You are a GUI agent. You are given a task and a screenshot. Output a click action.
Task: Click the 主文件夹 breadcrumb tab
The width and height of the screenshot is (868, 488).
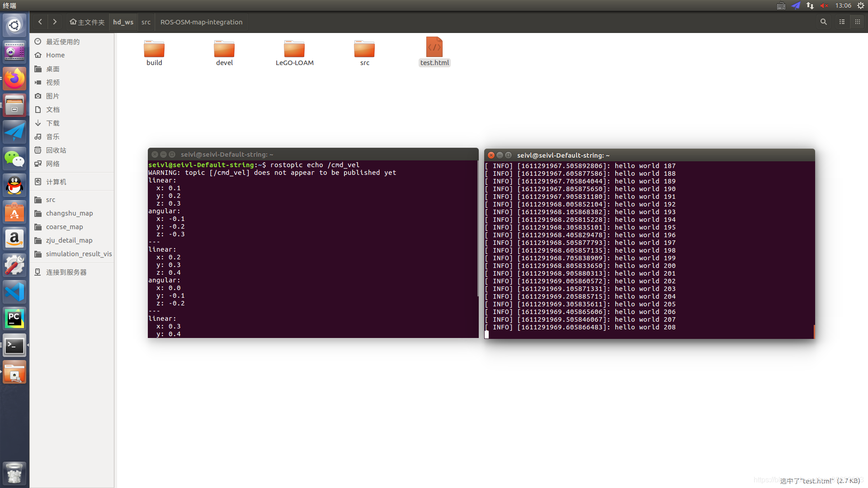tap(86, 22)
